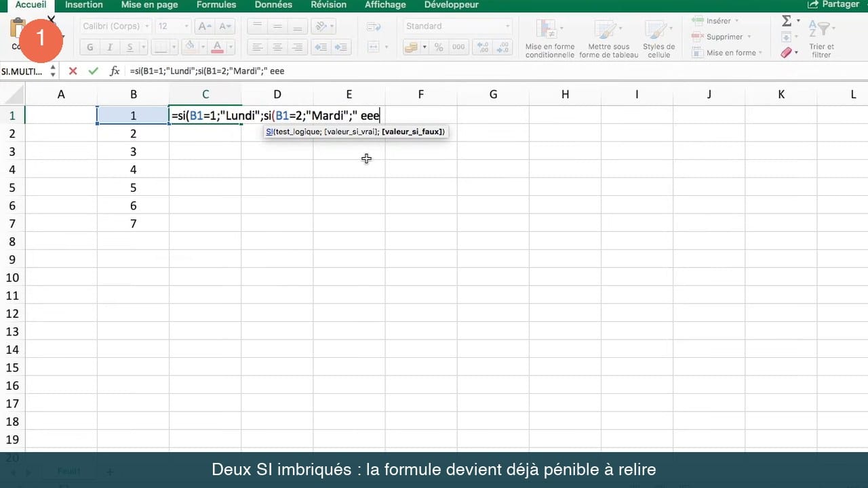The image size is (868, 488).
Task: Click the text orientation icon
Action: 322,26
